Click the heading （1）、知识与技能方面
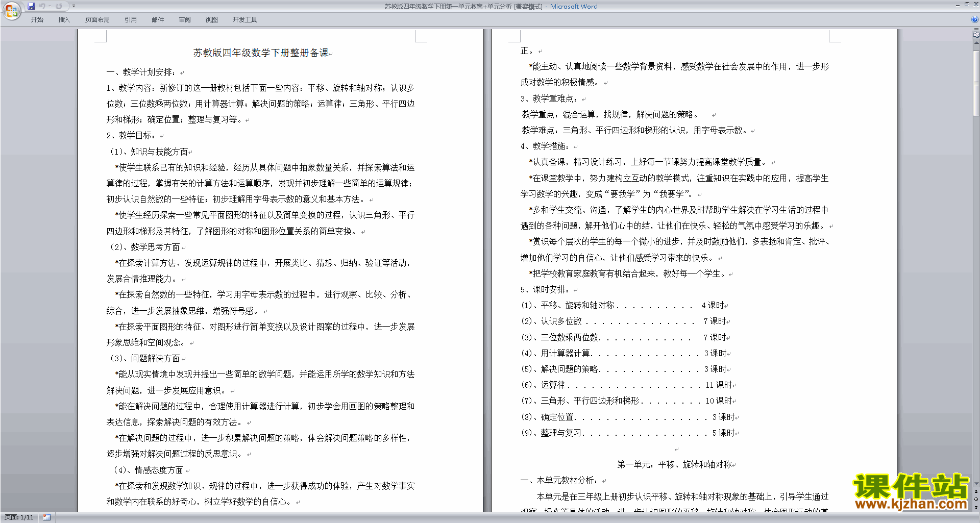The image size is (980, 523). (x=148, y=152)
